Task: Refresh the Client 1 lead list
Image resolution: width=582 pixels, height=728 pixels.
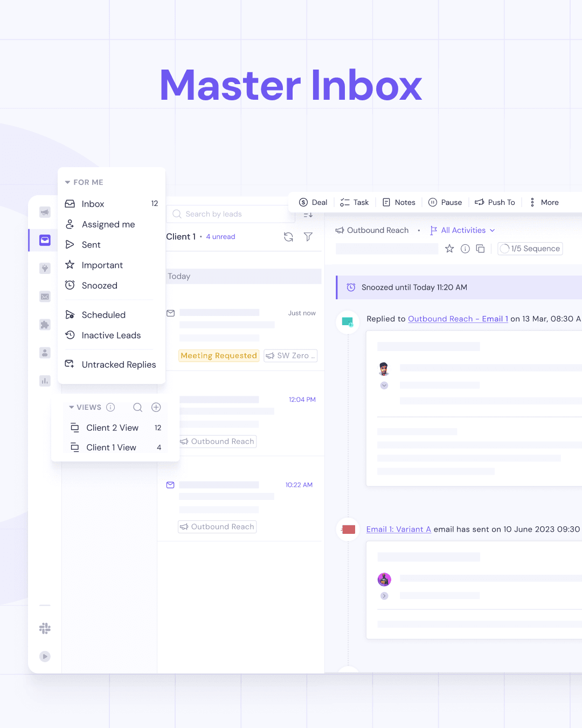Action: click(288, 237)
